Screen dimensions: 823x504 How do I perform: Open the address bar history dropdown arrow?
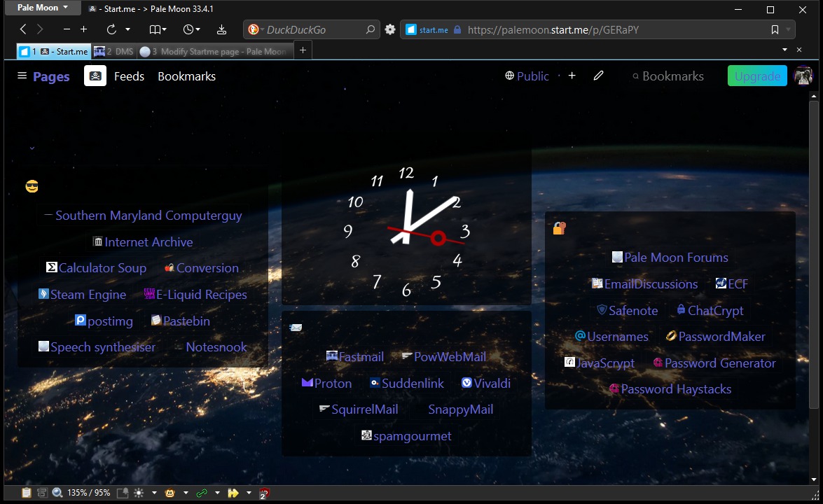coord(788,30)
